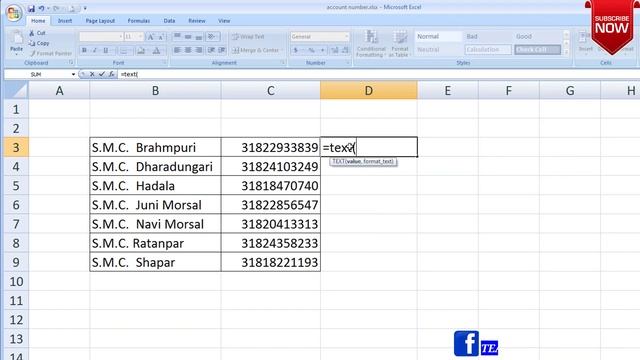Open the View ribbon tab
The image size is (640, 360).
pyautogui.click(x=224, y=21)
